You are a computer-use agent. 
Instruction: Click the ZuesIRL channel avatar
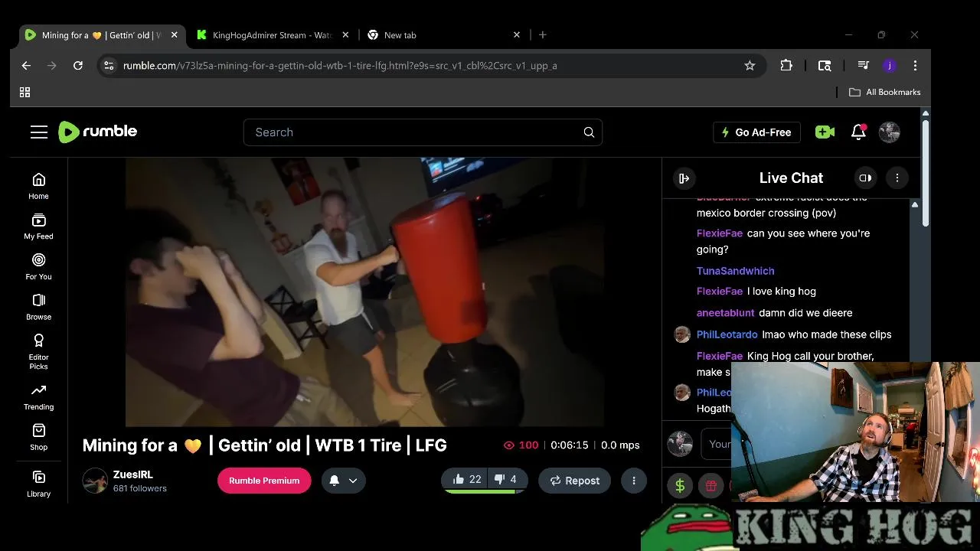pos(95,481)
